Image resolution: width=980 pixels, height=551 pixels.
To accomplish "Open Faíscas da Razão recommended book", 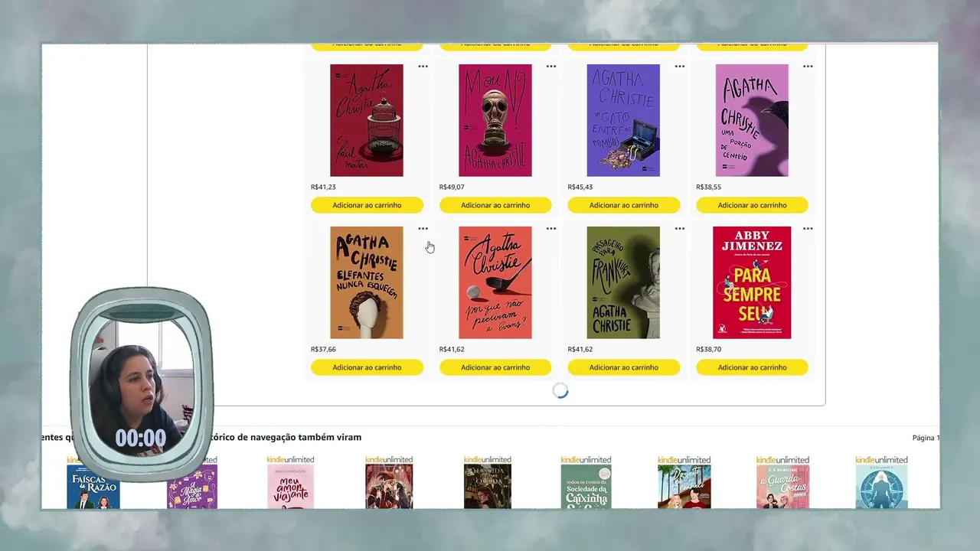I will 93,486.
